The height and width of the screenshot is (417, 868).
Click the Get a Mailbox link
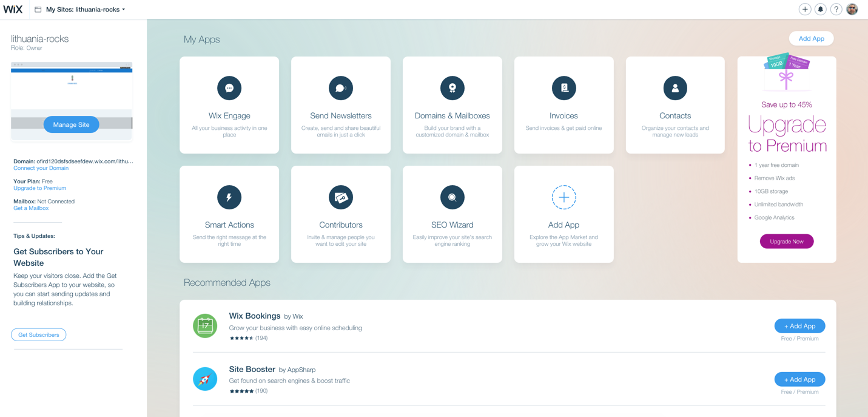31,208
